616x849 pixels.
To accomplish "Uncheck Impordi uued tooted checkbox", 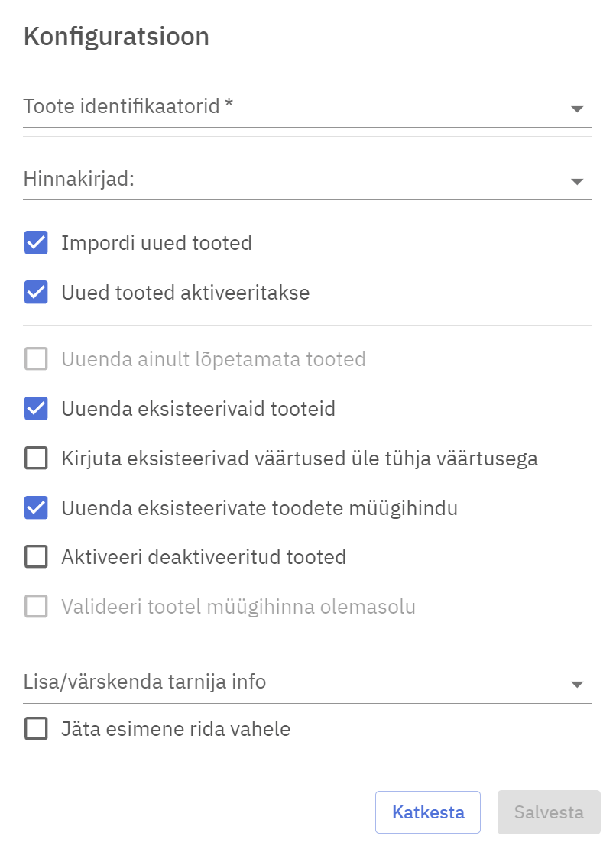I will click(36, 244).
